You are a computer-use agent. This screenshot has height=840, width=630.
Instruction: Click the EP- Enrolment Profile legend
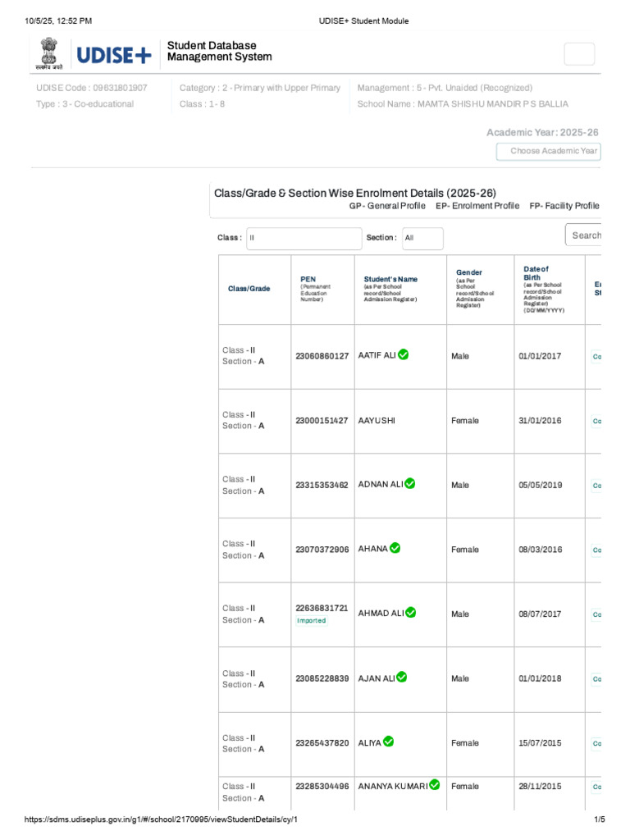click(477, 206)
